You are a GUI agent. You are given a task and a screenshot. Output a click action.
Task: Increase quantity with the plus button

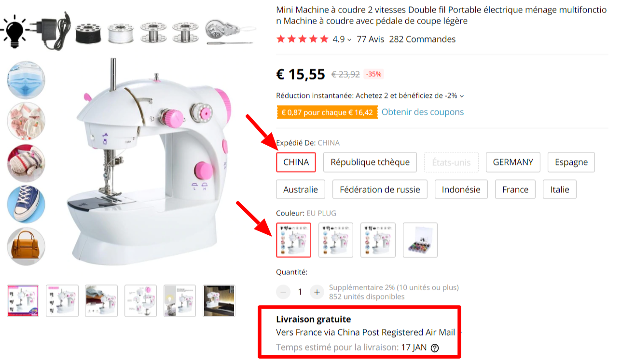point(317,292)
